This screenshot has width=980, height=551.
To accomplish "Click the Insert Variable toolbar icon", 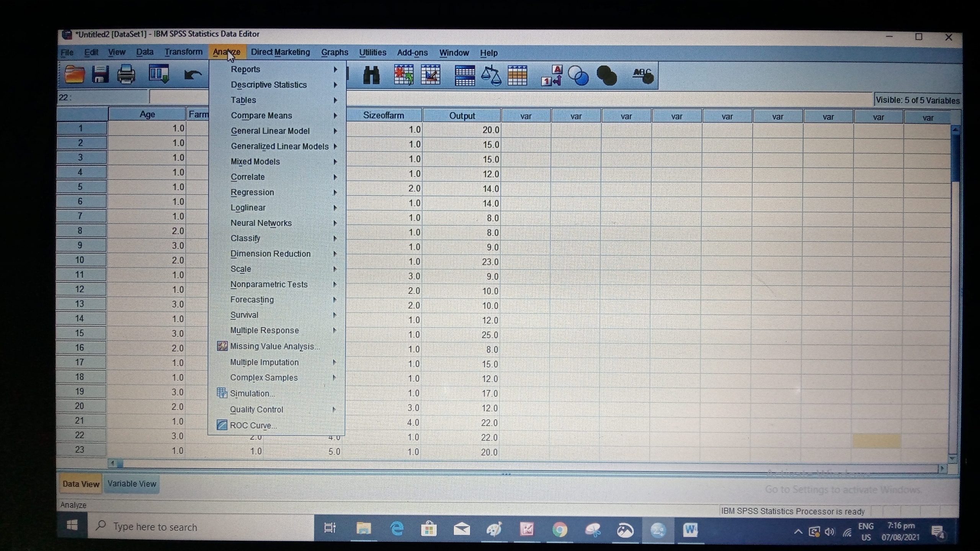I will click(430, 75).
